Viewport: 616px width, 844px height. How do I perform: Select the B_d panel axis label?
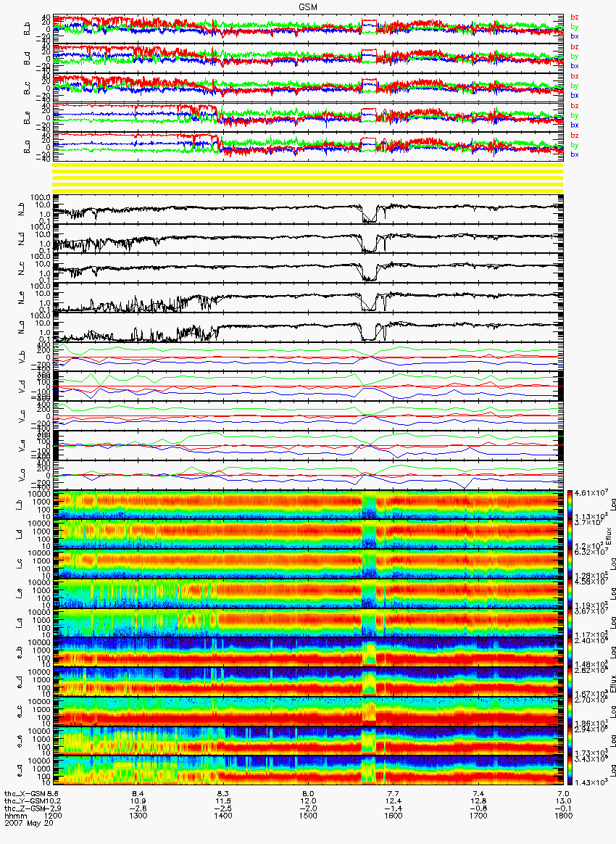[26, 59]
